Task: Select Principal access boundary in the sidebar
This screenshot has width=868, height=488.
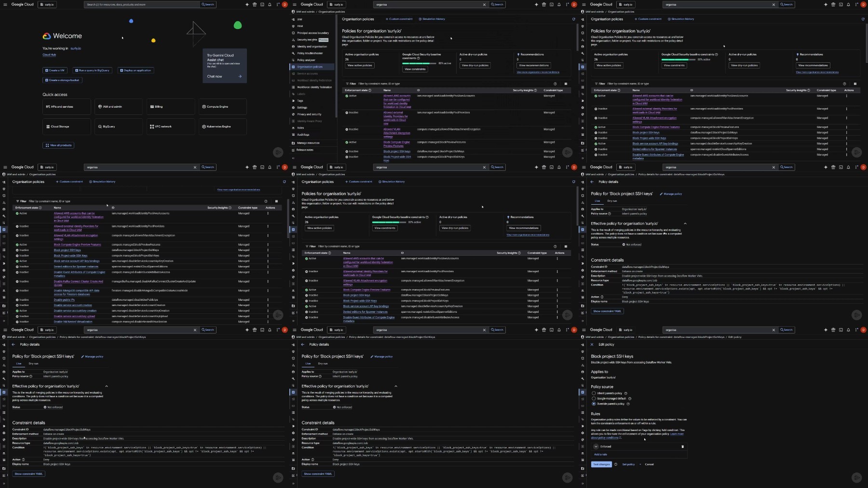Action: pos(312,33)
